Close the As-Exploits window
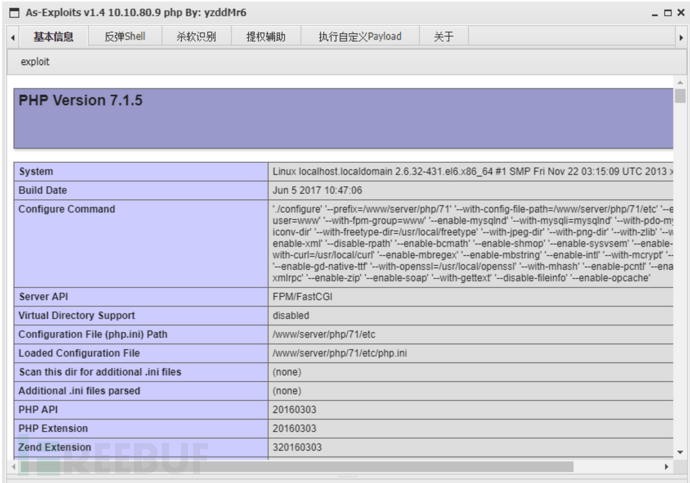The height and width of the screenshot is (483, 690). (x=681, y=13)
